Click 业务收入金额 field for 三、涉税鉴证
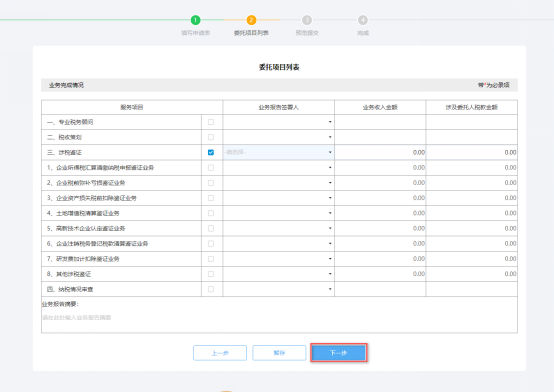The image size is (554, 392). pyautogui.click(x=380, y=152)
